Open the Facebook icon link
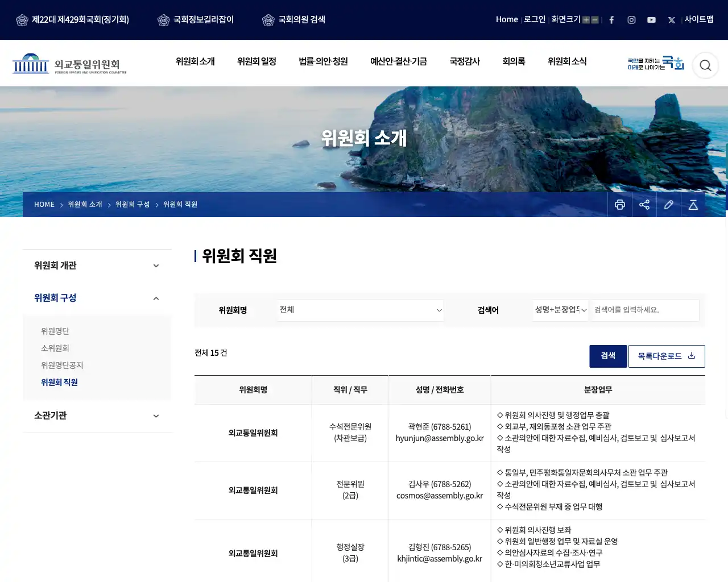The width and height of the screenshot is (728, 582). [x=611, y=20]
